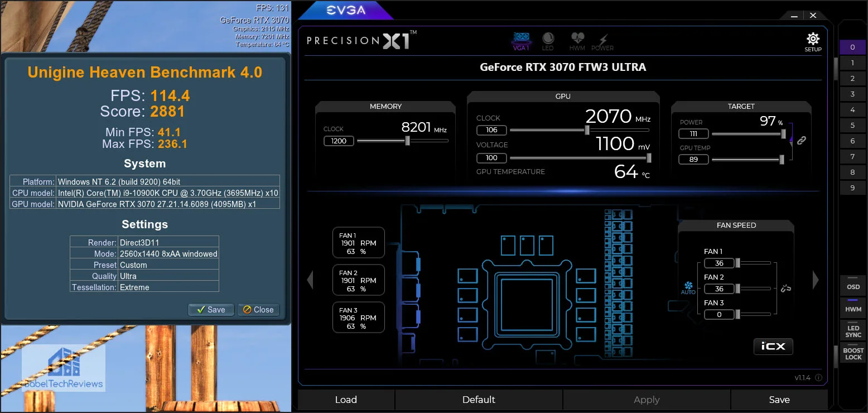Image resolution: width=868 pixels, height=413 pixels.
Task: Open the VGA1 tab icon
Action: click(x=520, y=41)
